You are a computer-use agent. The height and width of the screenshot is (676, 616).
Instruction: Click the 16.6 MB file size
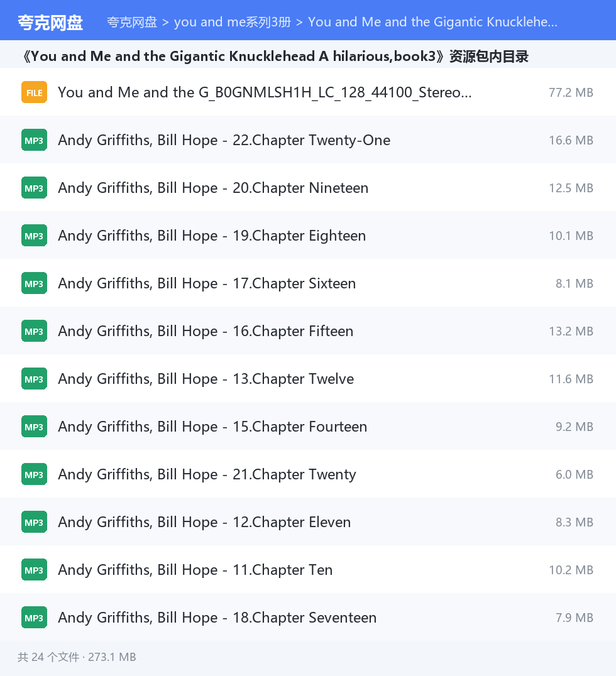tap(571, 140)
